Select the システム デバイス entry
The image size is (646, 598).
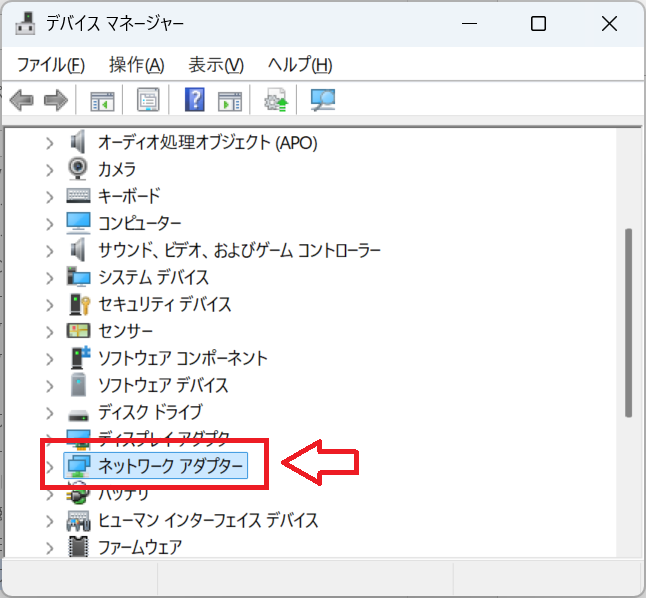[153, 278]
